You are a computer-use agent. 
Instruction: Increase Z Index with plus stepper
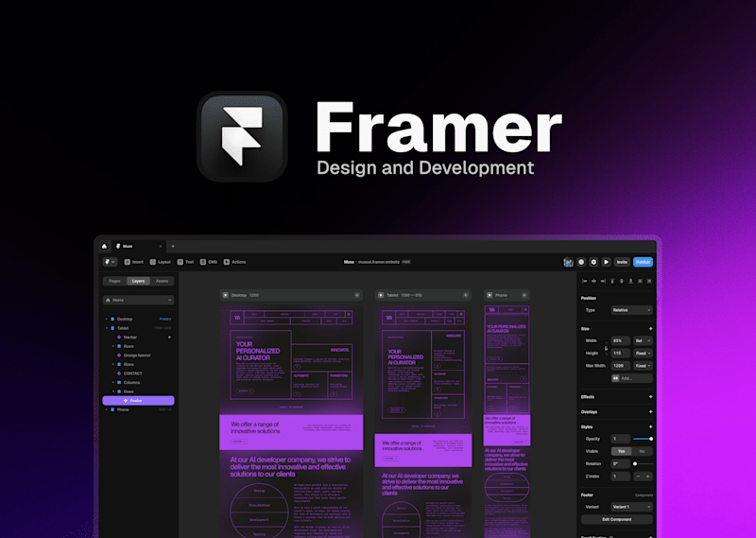point(648,477)
